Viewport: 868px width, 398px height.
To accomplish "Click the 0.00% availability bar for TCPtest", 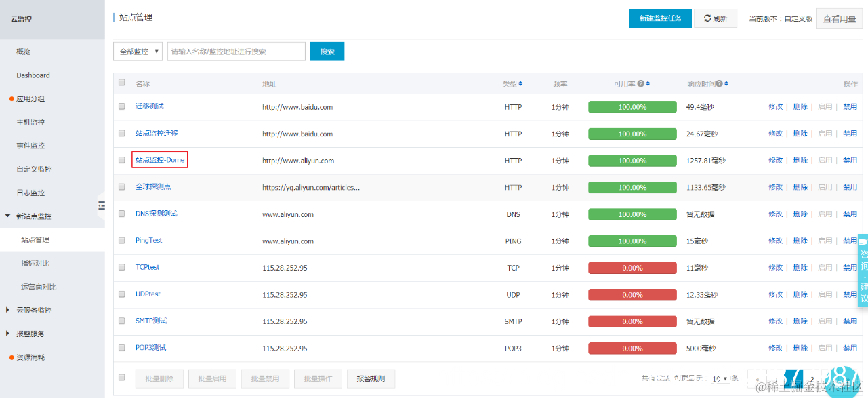I will coord(632,268).
